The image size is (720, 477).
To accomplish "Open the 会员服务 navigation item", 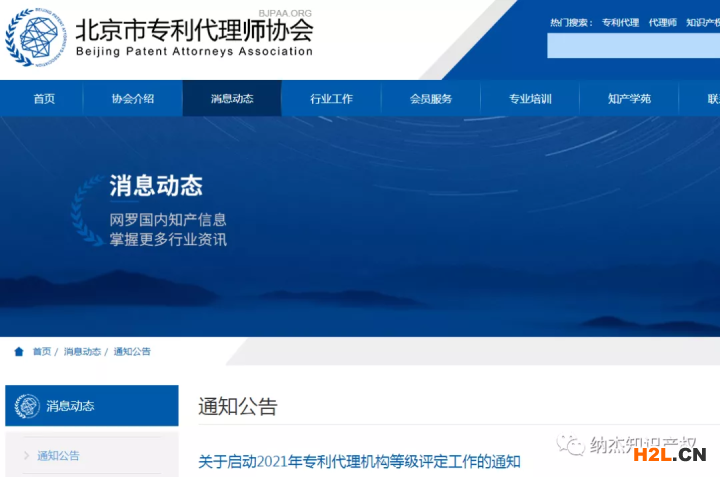I will point(431,99).
